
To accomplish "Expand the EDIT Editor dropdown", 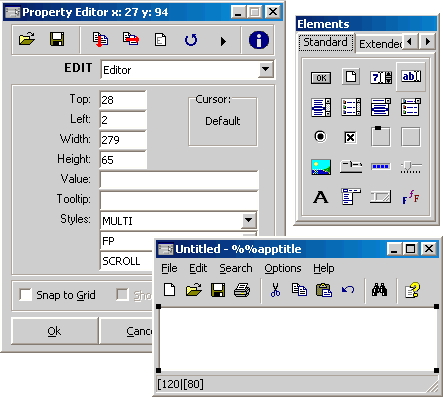I will coord(266,69).
